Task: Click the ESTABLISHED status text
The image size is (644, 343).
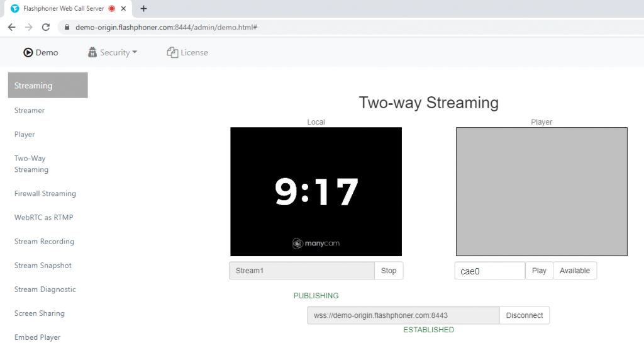Action: tap(428, 330)
